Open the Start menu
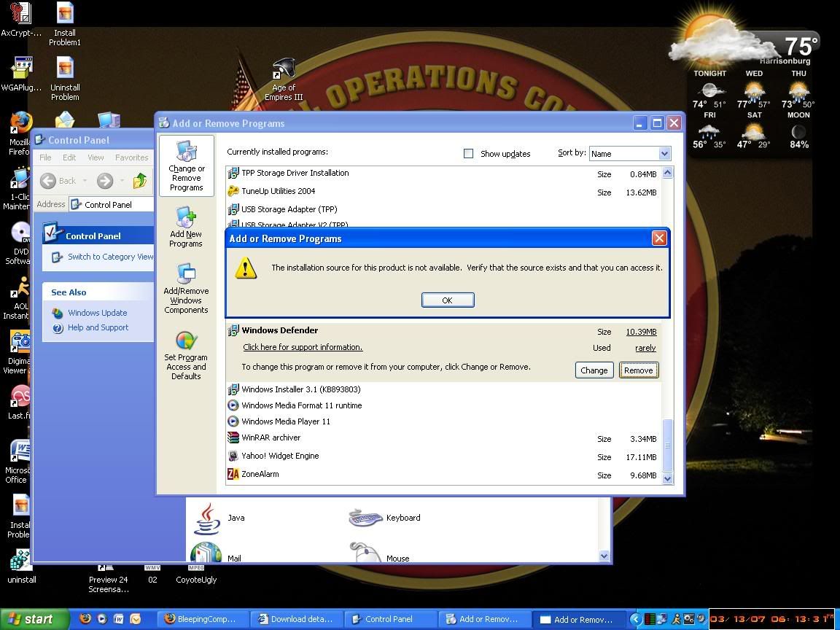Viewport: 840px width, 630px height. (35, 619)
